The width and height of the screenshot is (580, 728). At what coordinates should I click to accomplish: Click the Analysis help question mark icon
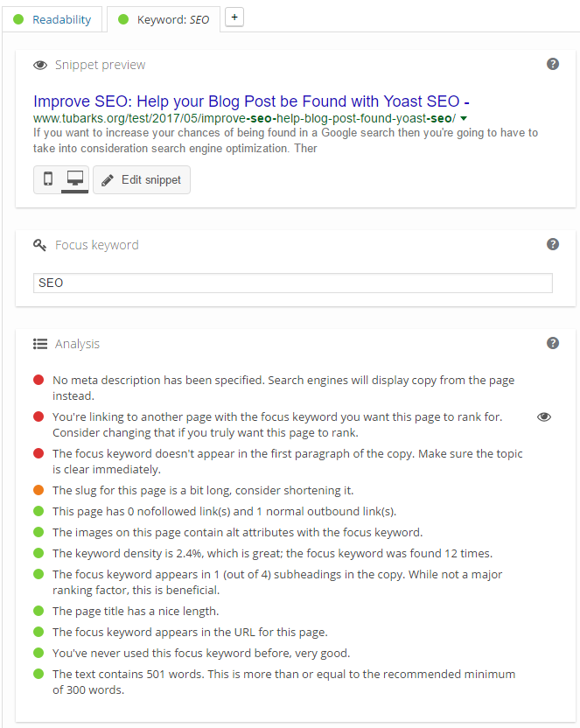[553, 343]
